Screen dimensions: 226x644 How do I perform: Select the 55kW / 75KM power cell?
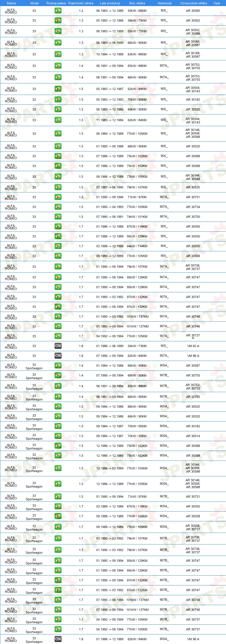point(137,31)
